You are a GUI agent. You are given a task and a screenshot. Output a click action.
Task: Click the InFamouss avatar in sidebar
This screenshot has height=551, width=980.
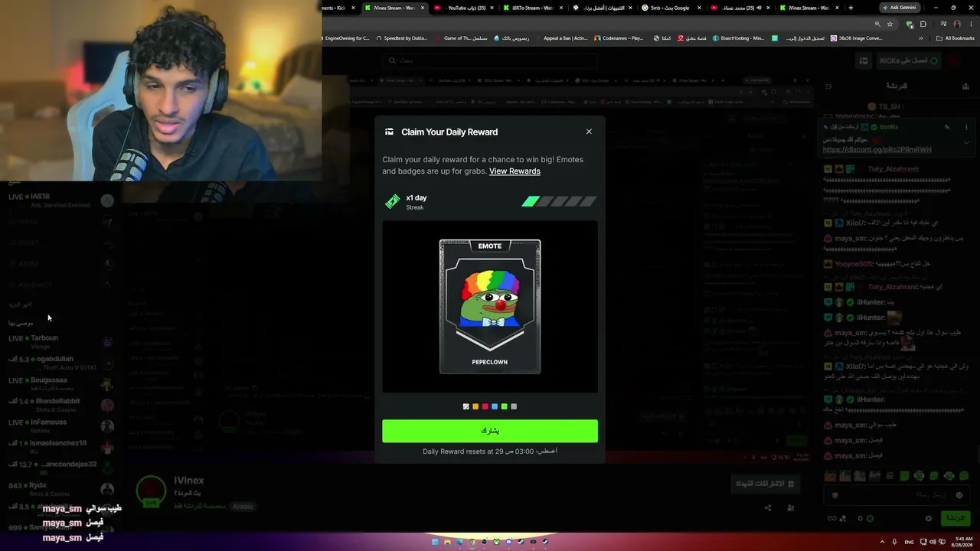click(x=107, y=426)
